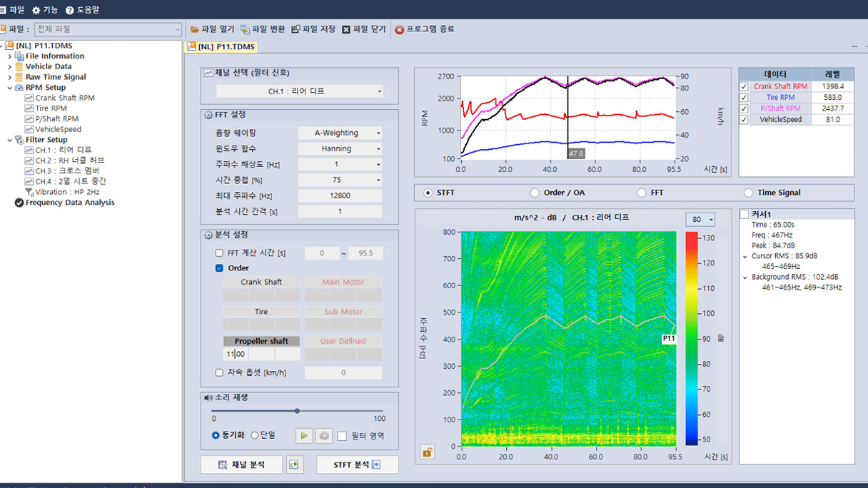The width and height of the screenshot is (868, 488).
Task: Tick the 필터 영역 checkbox
Action: coord(343,436)
